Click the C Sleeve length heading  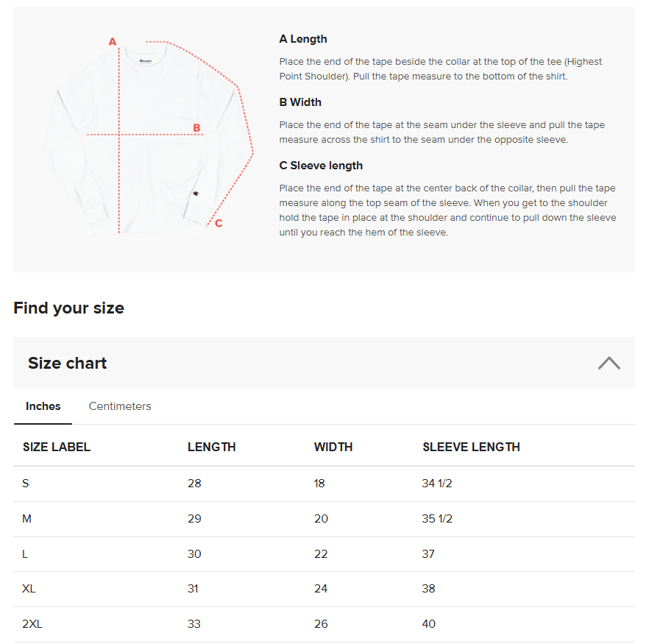pos(321,166)
